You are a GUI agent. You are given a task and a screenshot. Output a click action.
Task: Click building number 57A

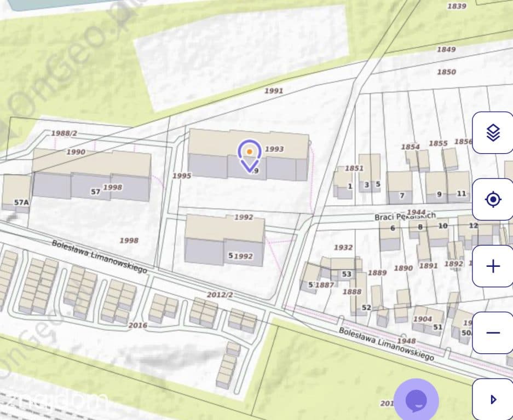21,203
